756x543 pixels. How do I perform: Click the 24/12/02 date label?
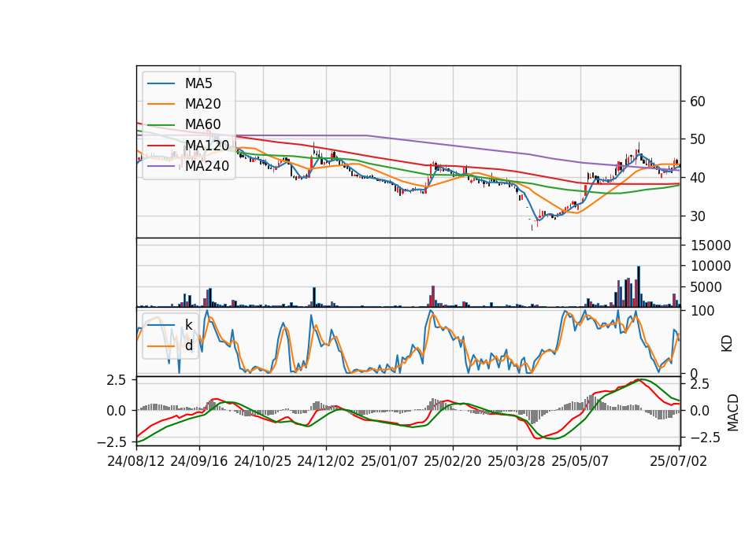pyautogui.click(x=326, y=461)
